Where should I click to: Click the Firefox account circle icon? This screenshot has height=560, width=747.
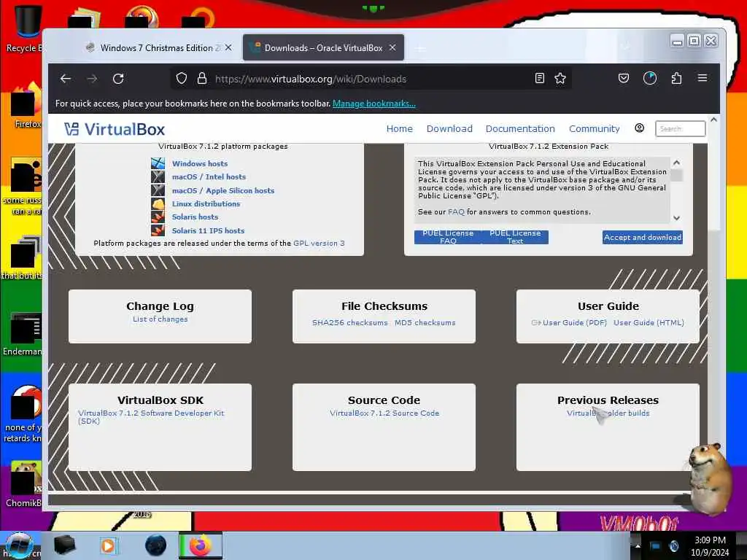tap(650, 79)
